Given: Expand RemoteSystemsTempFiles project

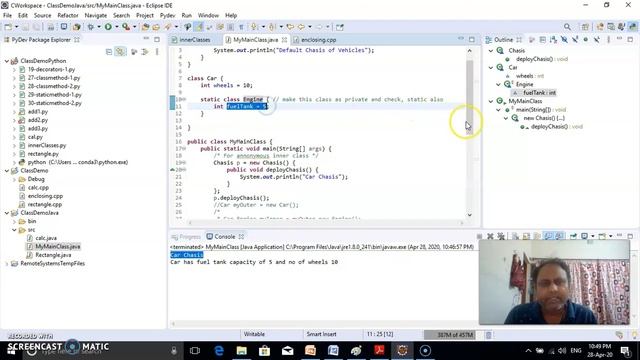Looking at the screenshot, I should (7, 264).
